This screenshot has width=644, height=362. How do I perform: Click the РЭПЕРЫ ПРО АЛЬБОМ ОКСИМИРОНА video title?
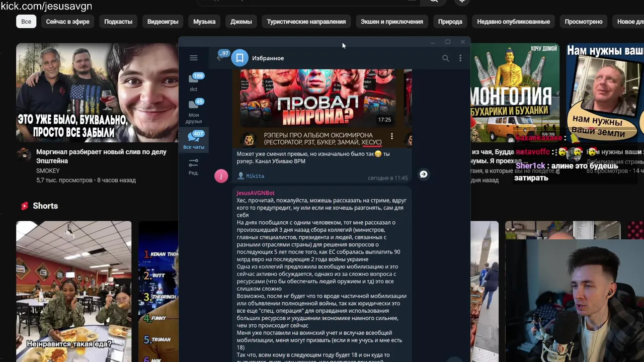tap(323, 139)
